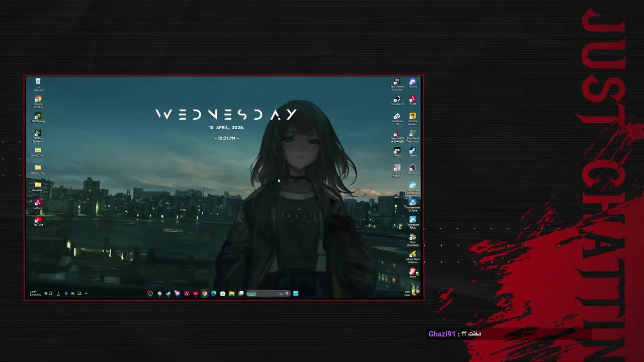The height and width of the screenshot is (362, 644).
Task: Open the red YouTube app on the taskbar
Action: click(x=195, y=294)
